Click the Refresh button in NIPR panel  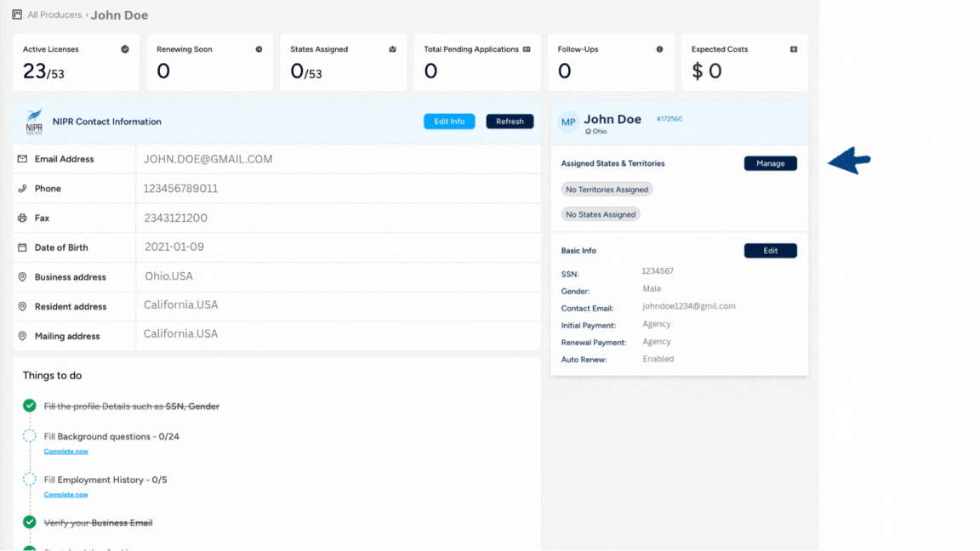pos(509,121)
